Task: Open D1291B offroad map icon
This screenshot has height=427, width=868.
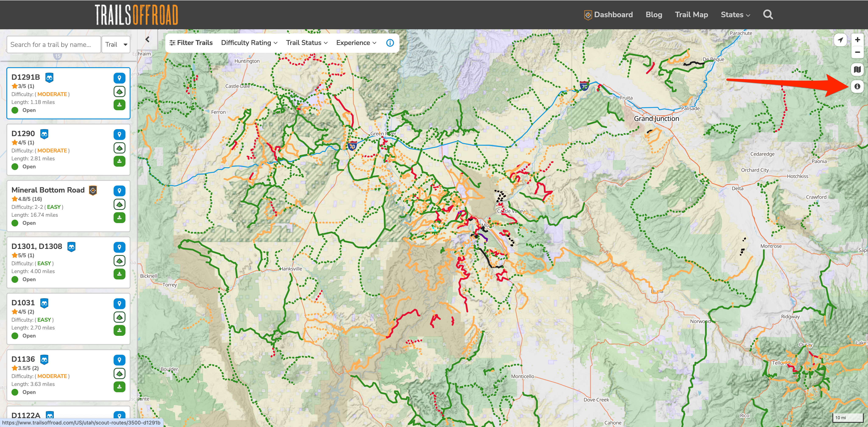Action: (x=119, y=91)
